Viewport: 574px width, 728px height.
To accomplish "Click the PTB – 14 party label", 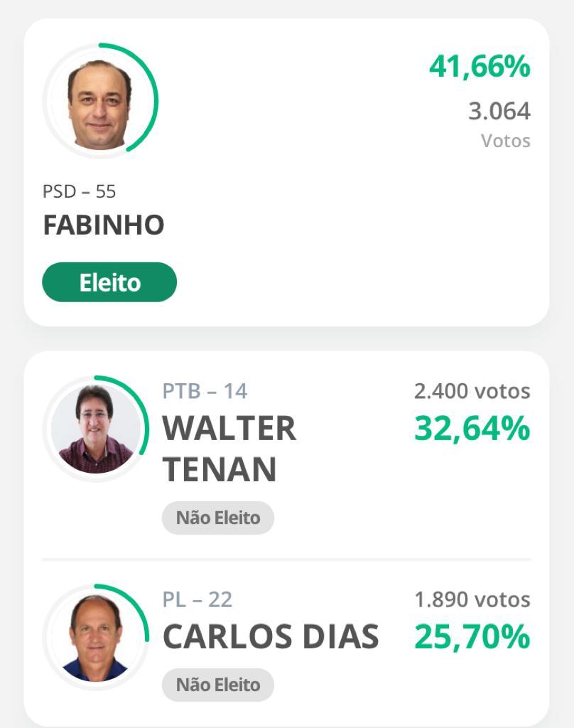I will [205, 392].
